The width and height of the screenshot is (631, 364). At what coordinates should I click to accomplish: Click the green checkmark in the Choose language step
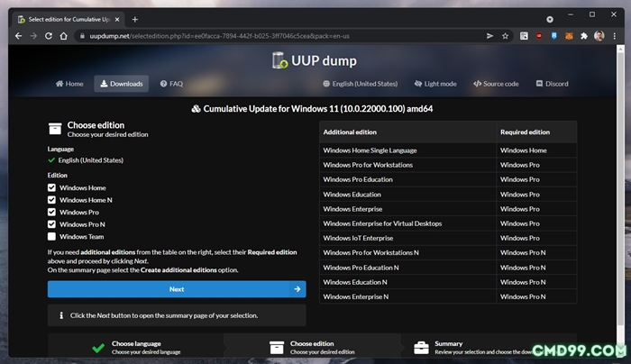tap(98, 348)
